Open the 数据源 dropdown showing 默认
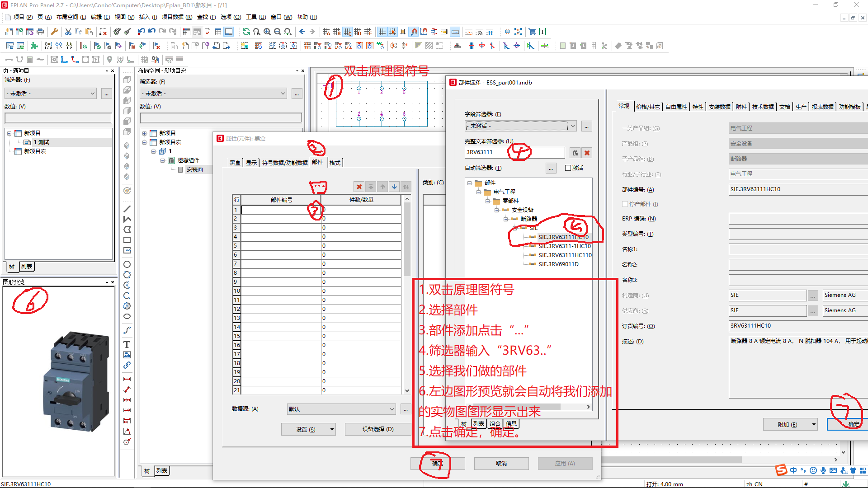The height and width of the screenshot is (488, 868). pos(340,409)
